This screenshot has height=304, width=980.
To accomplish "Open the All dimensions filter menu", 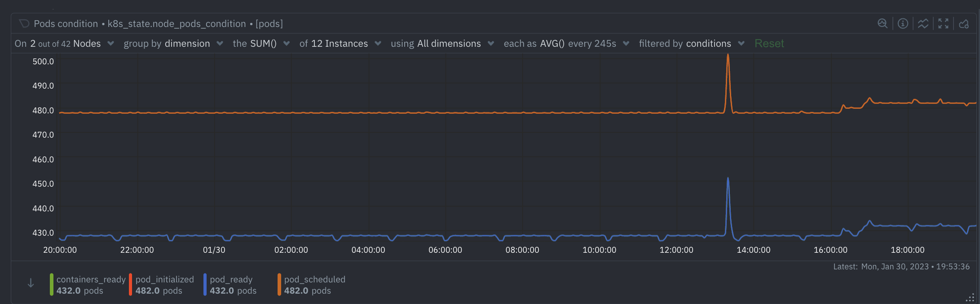I will [x=442, y=44].
